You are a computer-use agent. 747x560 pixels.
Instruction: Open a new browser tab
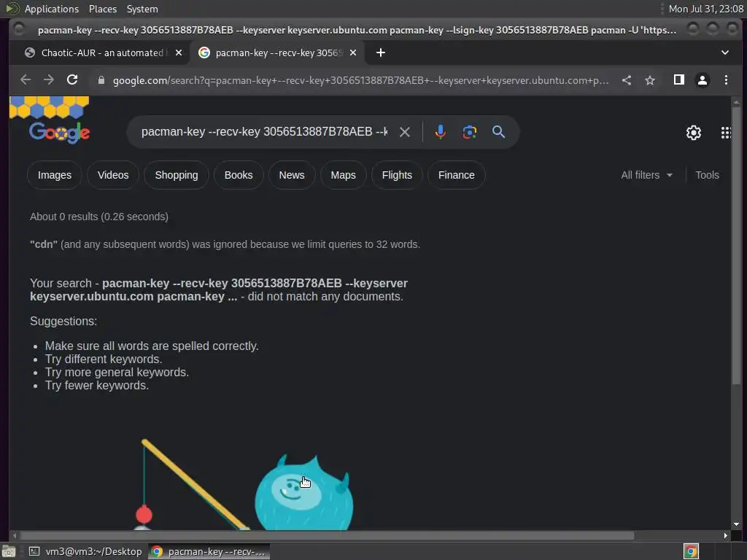(381, 52)
